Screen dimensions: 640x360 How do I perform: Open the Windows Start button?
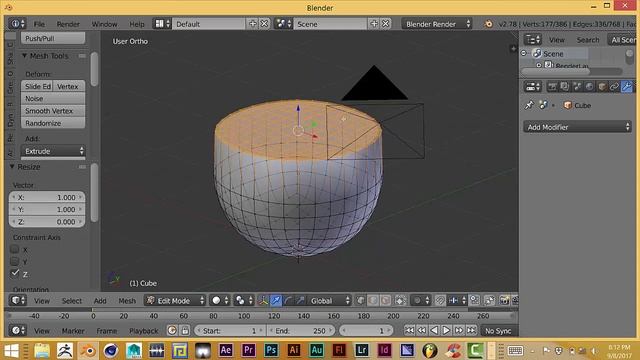11,351
